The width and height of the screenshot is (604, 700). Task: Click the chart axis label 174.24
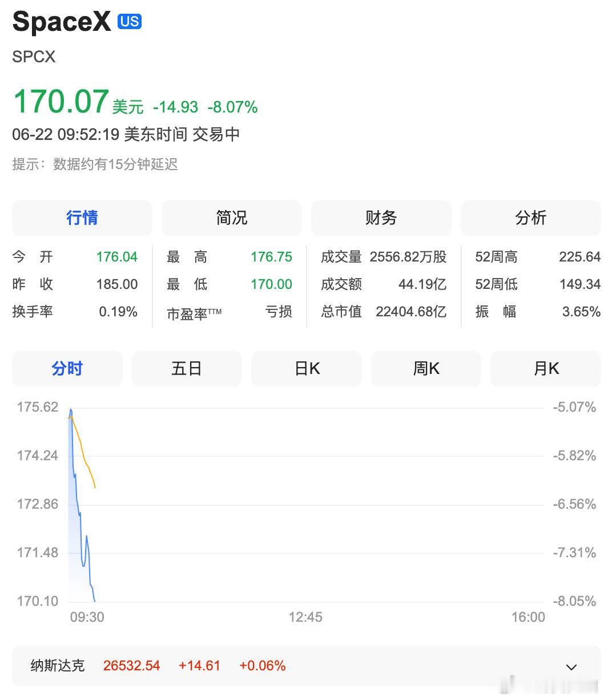pyautogui.click(x=38, y=456)
